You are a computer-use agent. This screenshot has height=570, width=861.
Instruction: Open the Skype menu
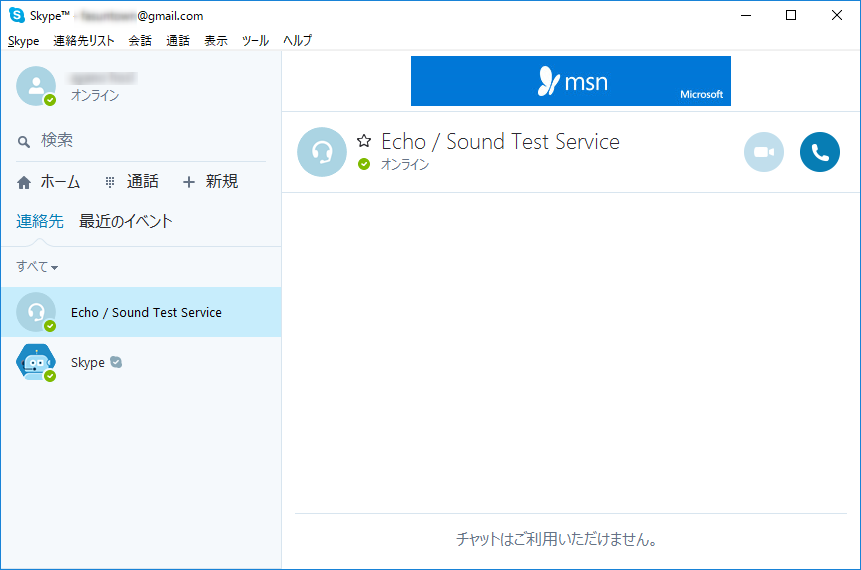click(24, 41)
